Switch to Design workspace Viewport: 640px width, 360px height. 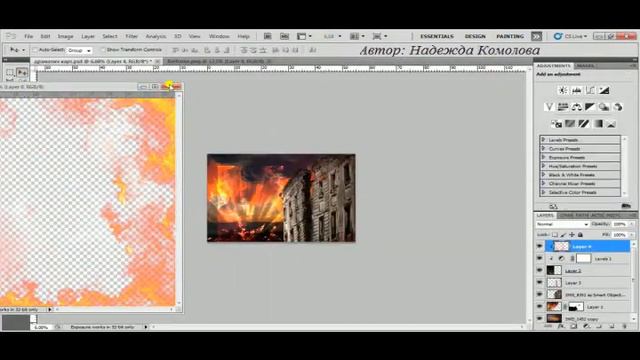point(475,36)
